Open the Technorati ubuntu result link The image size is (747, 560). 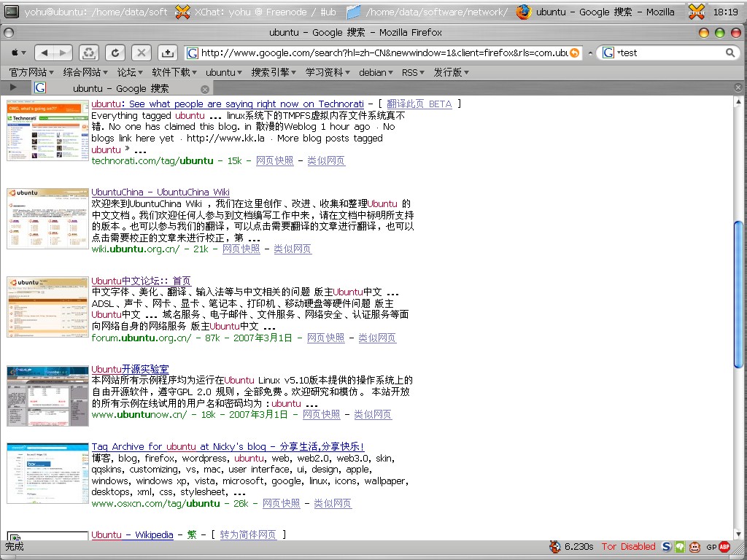click(x=228, y=104)
